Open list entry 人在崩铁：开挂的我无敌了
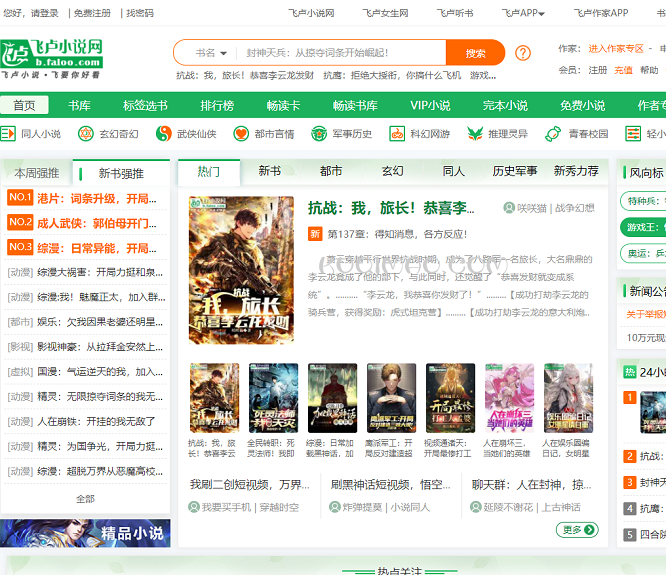666x575 pixels. (96, 422)
